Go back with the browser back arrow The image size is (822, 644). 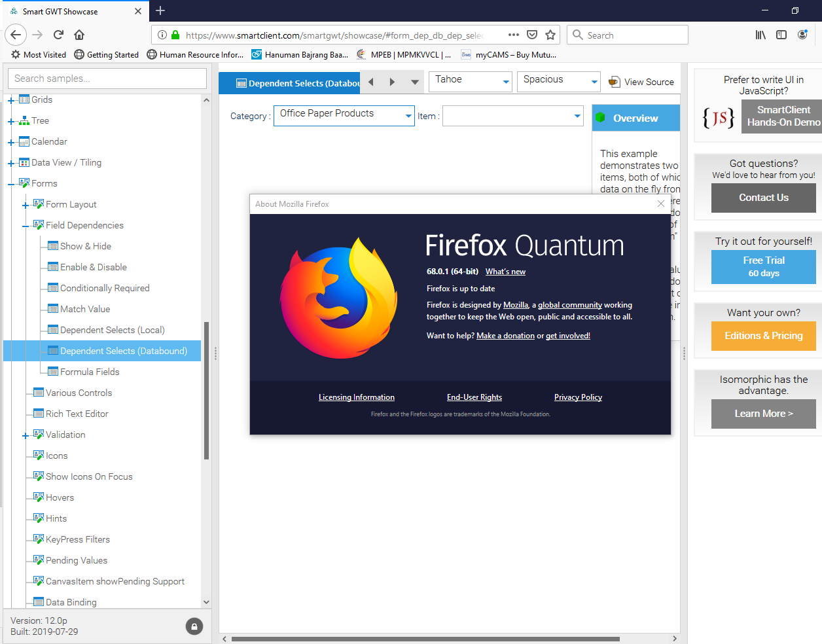click(16, 35)
